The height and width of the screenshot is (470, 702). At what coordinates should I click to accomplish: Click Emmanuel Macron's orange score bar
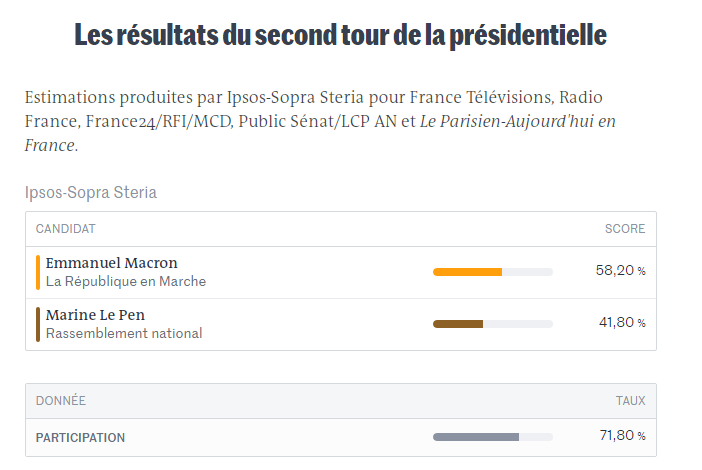click(x=468, y=272)
